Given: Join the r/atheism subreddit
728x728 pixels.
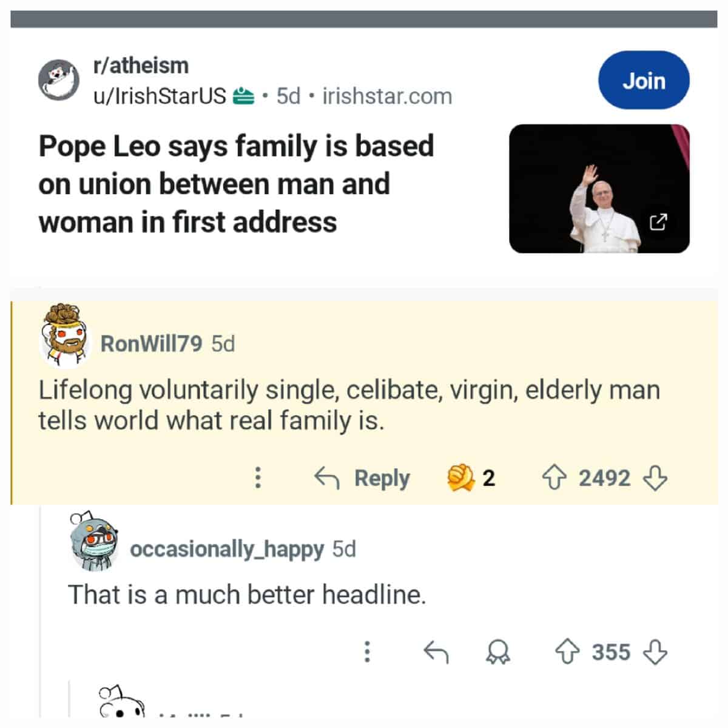Looking at the screenshot, I should coord(644,80).
